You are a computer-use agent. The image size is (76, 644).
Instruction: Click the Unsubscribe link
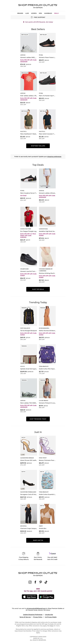pos(49,614)
